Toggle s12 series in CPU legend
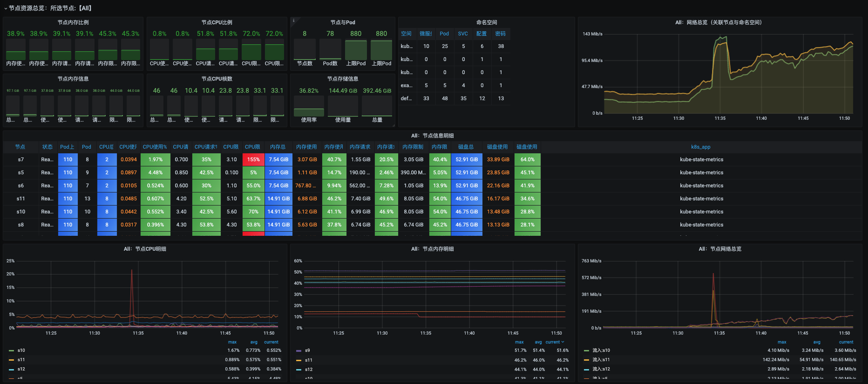The height and width of the screenshot is (384, 868). pos(21,369)
